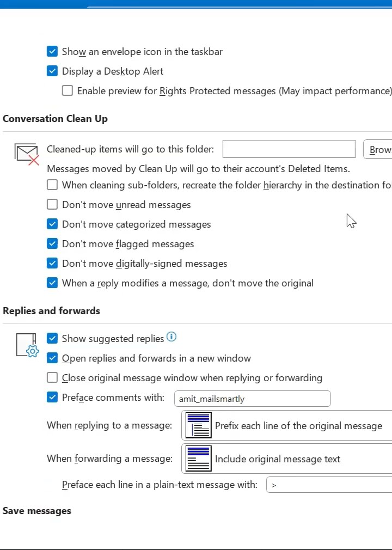Click the Preface comments with text field
This screenshot has width=392, height=550.
(x=252, y=399)
